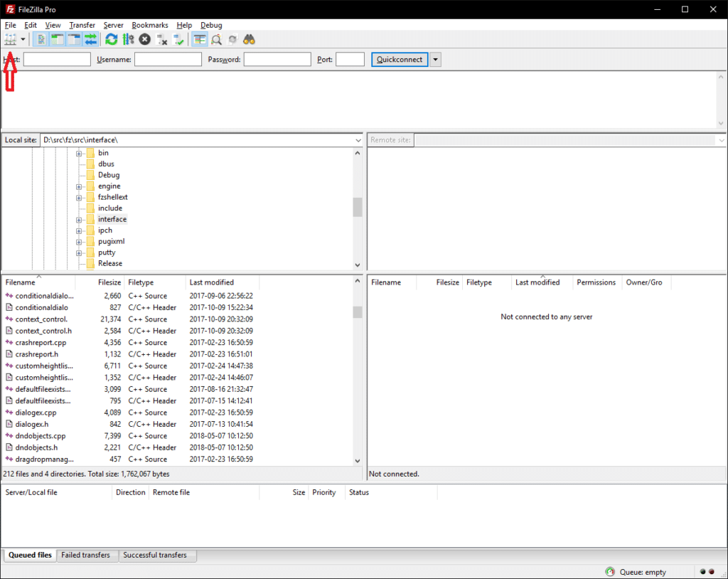Image resolution: width=728 pixels, height=579 pixels.
Task: Select the Release folder in tree
Action: tap(110, 263)
